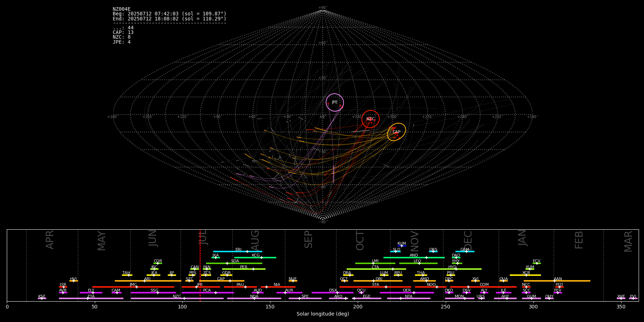Screen dimensions: 644x322
Task: Select the ORI shower bar in the timeline
Action: click(x=378, y=281)
